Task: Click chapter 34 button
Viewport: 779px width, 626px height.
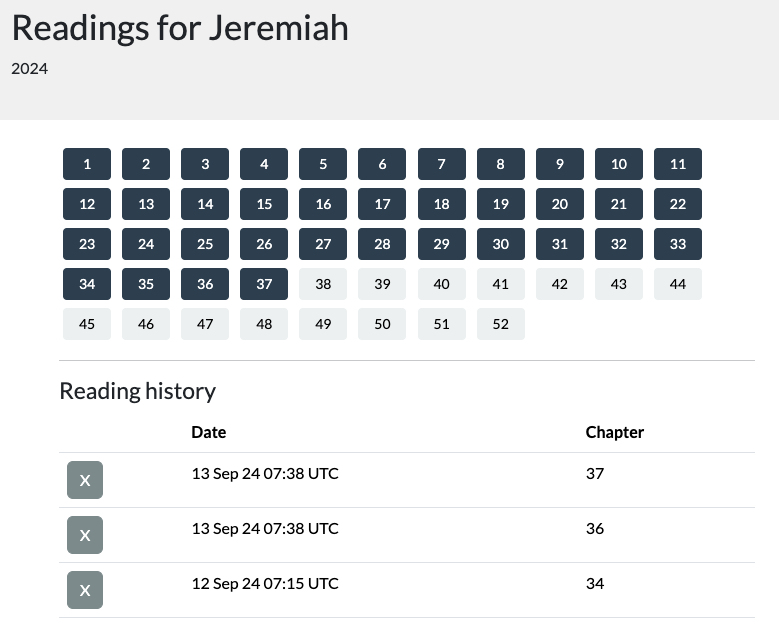Action: 87,284
